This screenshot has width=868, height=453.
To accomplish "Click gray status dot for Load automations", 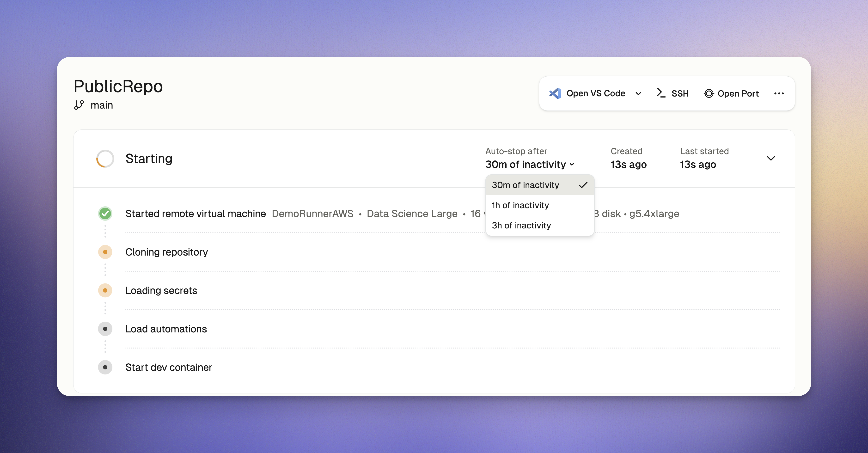I will 105,329.
